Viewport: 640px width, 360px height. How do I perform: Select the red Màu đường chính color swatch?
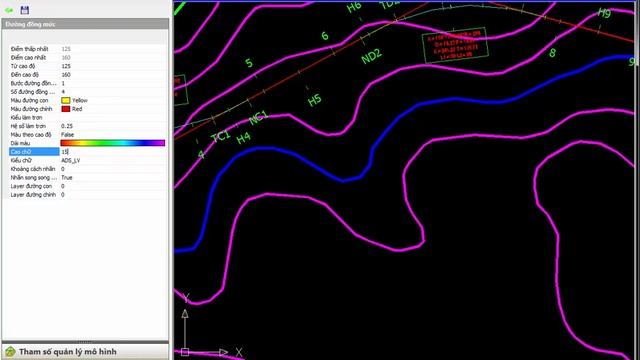click(x=65, y=109)
